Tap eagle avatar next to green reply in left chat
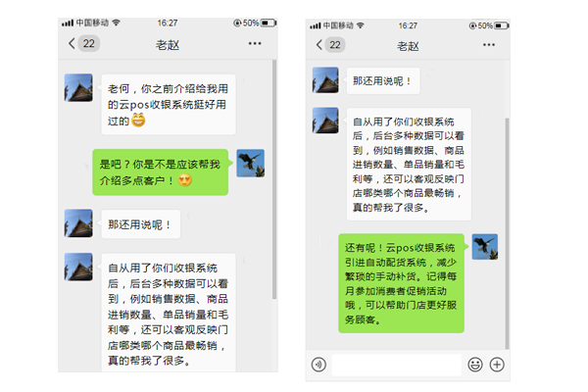This screenshot has height=392, width=588. pyautogui.click(x=251, y=164)
